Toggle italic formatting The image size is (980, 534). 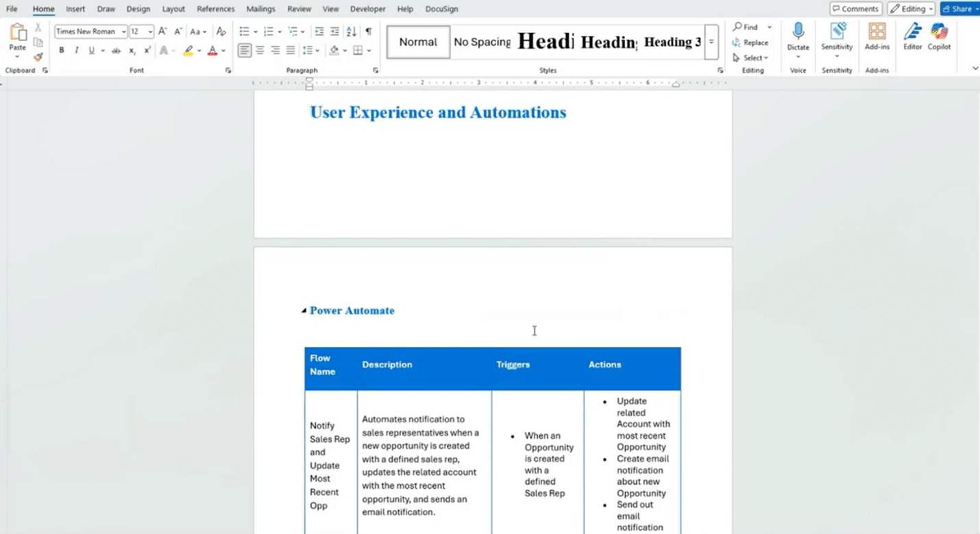tap(76, 51)
